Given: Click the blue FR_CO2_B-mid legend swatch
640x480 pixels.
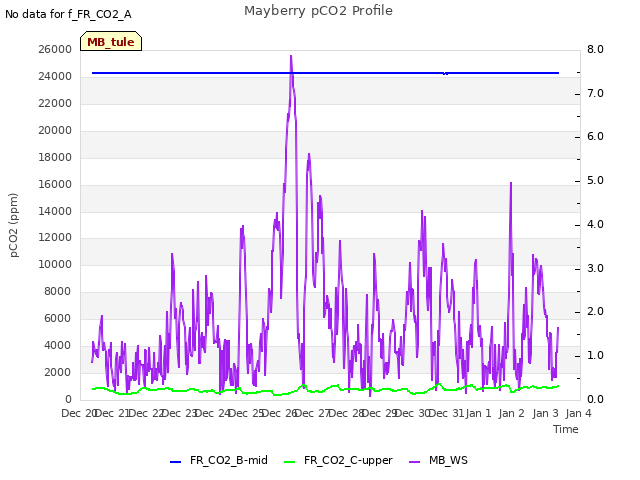Looking at the screenshot, I should 175,462.
